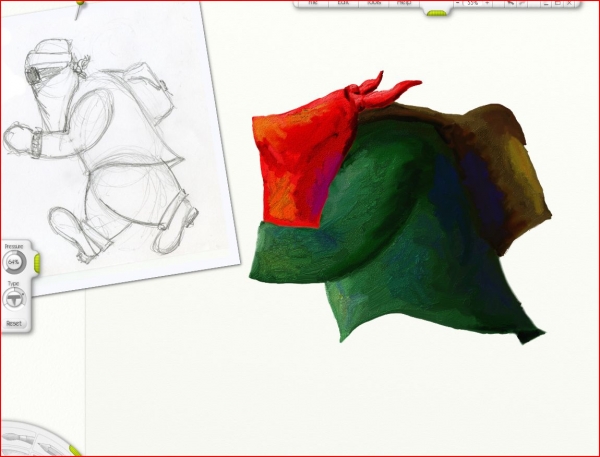Select the paint brush tool in picker
Viewport: 600px width, 457px height.
pos(19,439)
